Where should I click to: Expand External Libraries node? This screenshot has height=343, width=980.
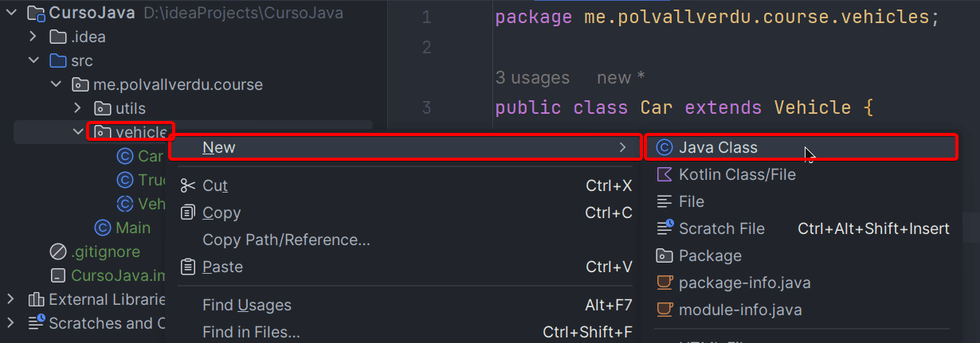10,299
